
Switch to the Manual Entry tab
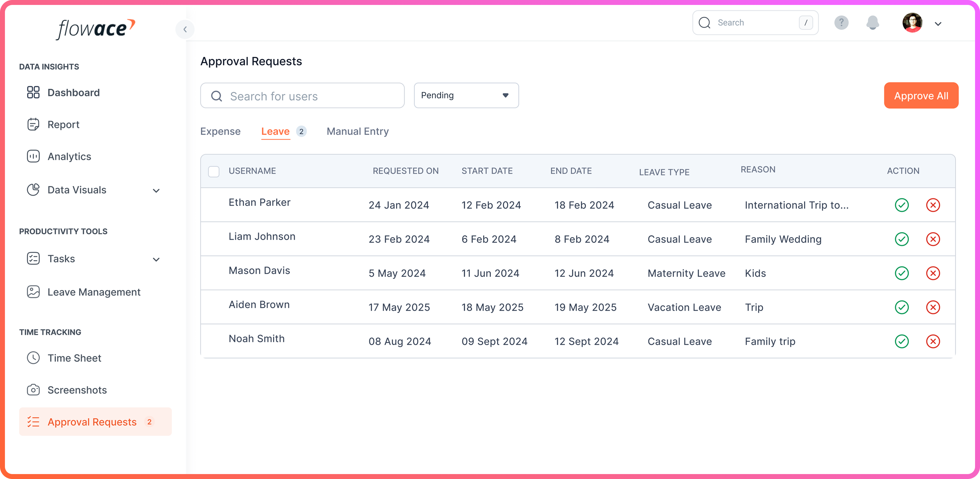coord(358,131)
